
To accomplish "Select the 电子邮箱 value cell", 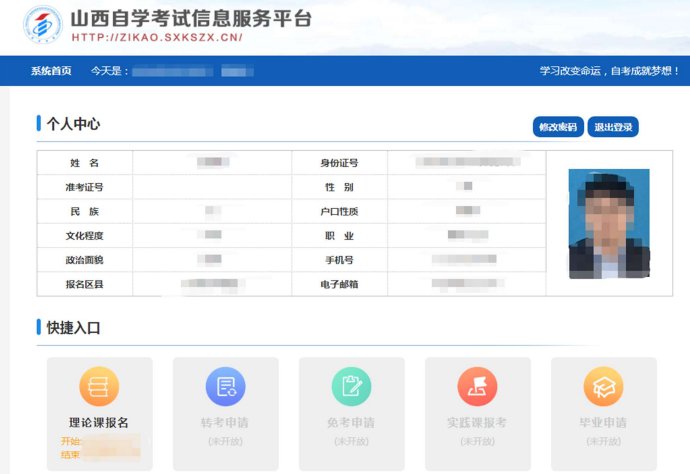I will click(x=465, y=284).
